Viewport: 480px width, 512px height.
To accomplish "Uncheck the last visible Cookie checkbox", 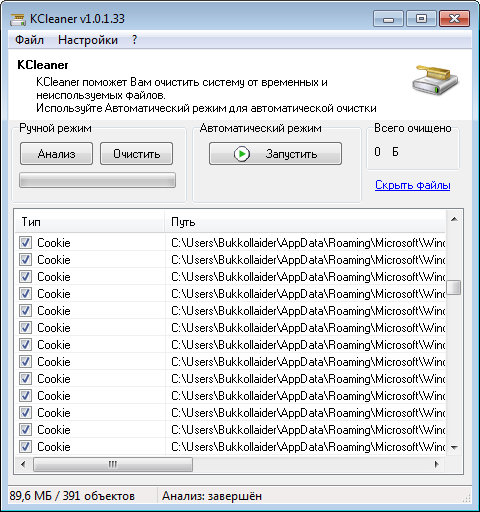I will pyautogui.click(x=25, y=446).
